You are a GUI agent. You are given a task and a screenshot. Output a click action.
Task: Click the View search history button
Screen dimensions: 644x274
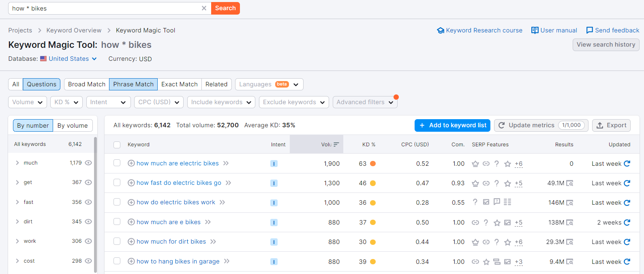(x=606, y=45)
